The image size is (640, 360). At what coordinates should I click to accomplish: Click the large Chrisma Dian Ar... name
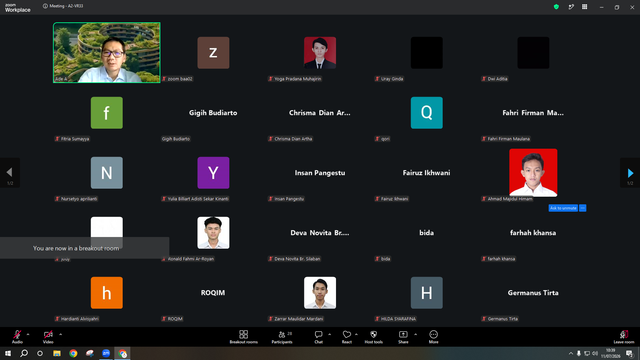(320, 113)
